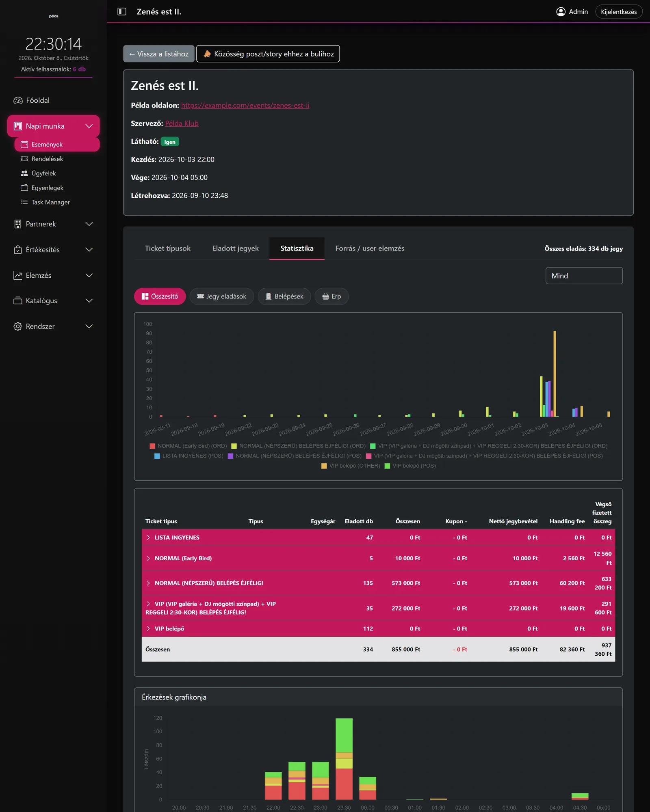
Task: Open Ügyfelek in the sidebar
Action: [x=57, y=173]
